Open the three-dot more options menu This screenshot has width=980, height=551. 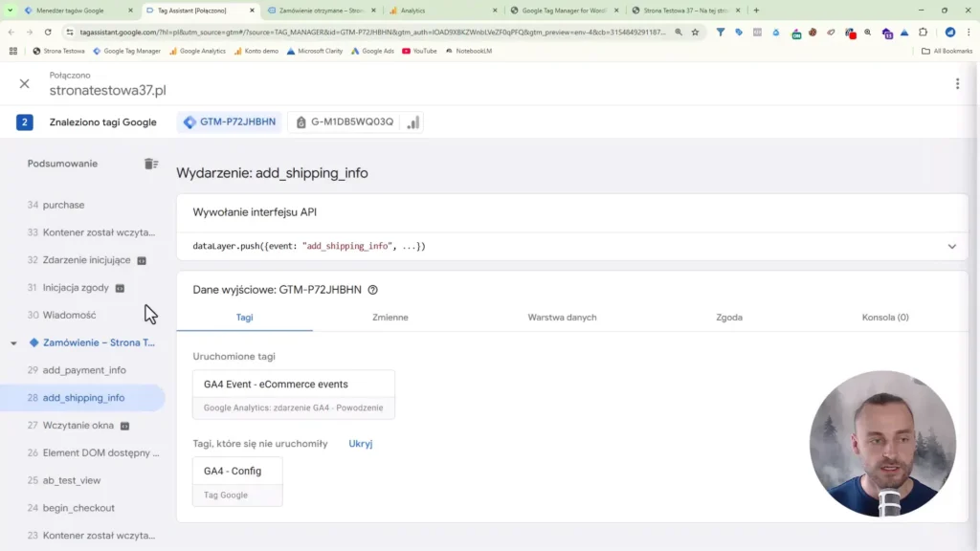(x=957, y=84)
